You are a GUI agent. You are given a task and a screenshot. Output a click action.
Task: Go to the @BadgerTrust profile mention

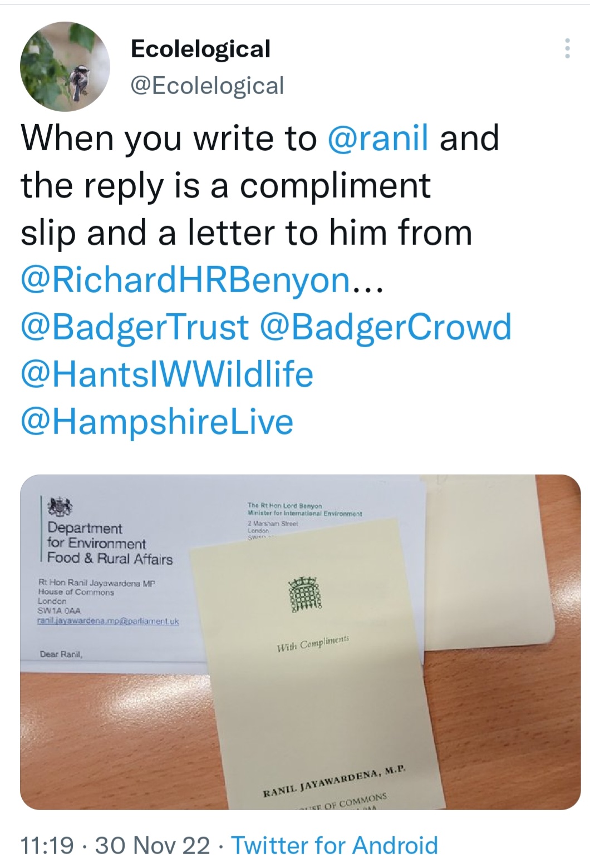coord(135,327)
